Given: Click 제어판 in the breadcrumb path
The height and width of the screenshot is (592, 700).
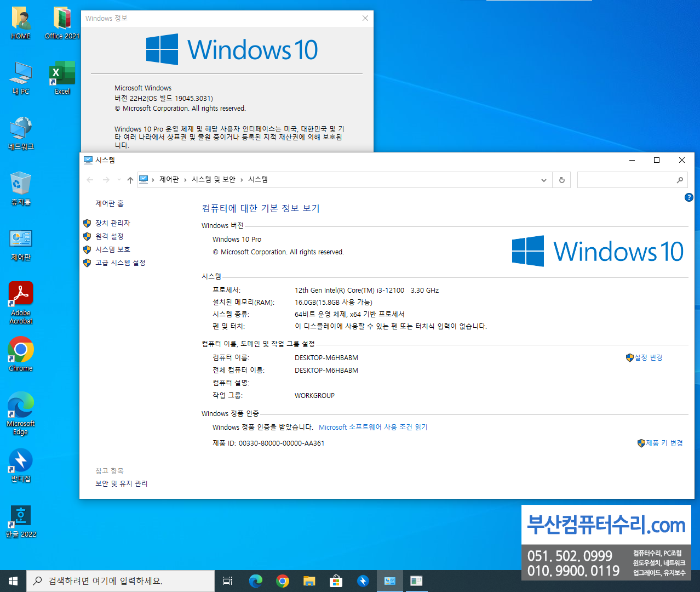Looking at the screenshot, I should pyautogui.click(x=169, y=180).
